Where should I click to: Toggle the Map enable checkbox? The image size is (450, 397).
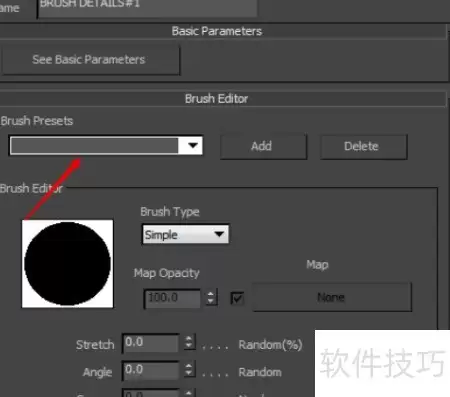pos(237,298)
